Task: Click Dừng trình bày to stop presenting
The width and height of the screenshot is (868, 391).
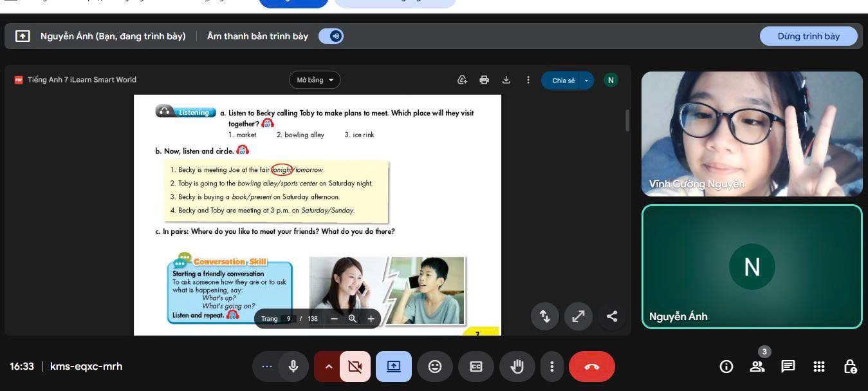Action: (x=809, y=36)
